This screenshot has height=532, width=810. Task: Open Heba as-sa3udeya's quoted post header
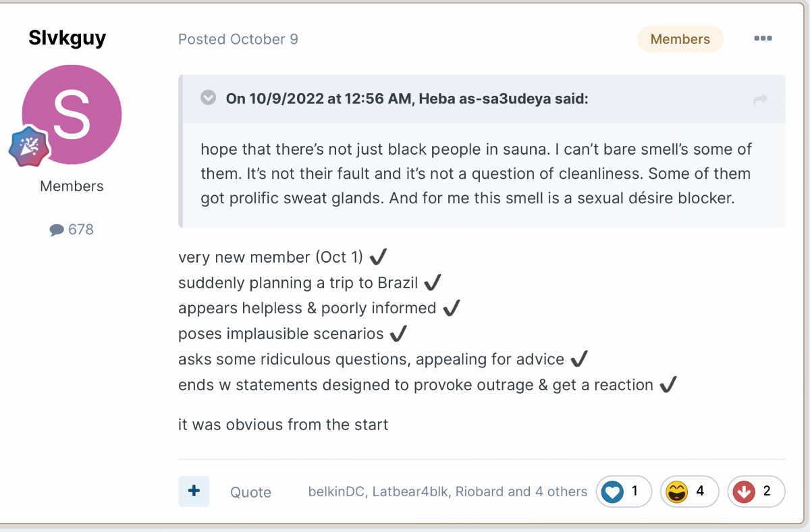(407, 99)
